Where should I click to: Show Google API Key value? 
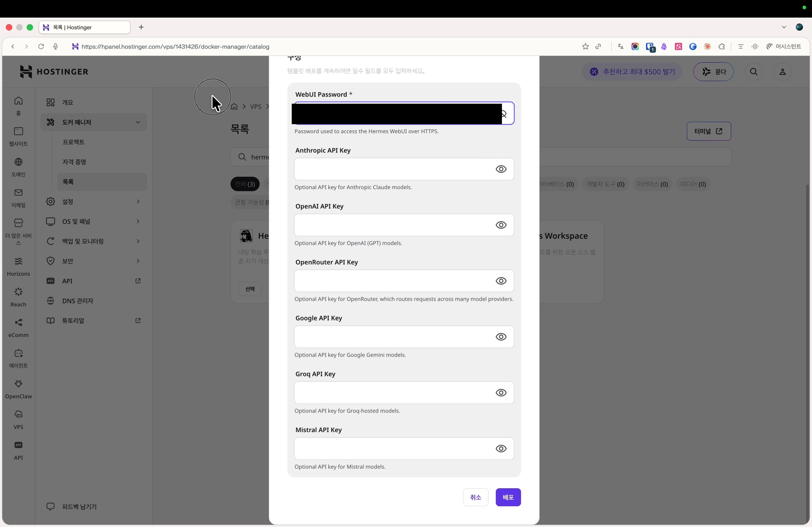point(501,337)
